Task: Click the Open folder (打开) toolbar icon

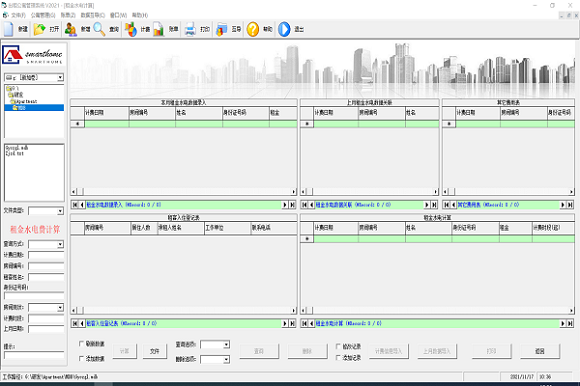Action: tap(39, 29)
